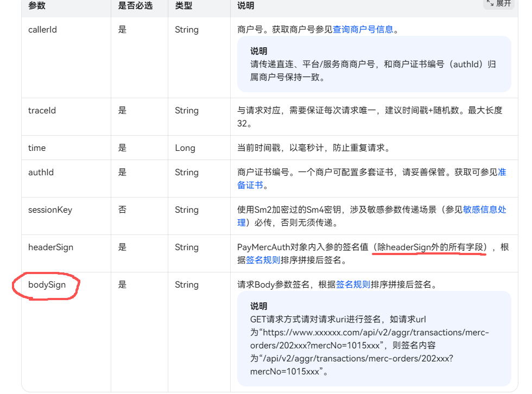532x394 pixels.
Task: Open the 准备证书 link in authId row
Action: point(502,173)
